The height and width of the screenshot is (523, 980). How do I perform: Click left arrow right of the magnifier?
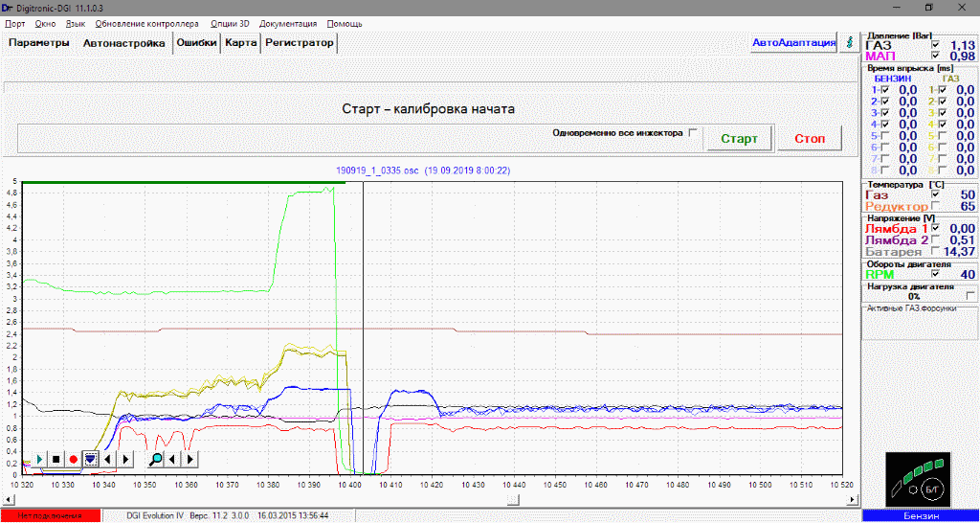pyautogui.click(x=173, y=459)
